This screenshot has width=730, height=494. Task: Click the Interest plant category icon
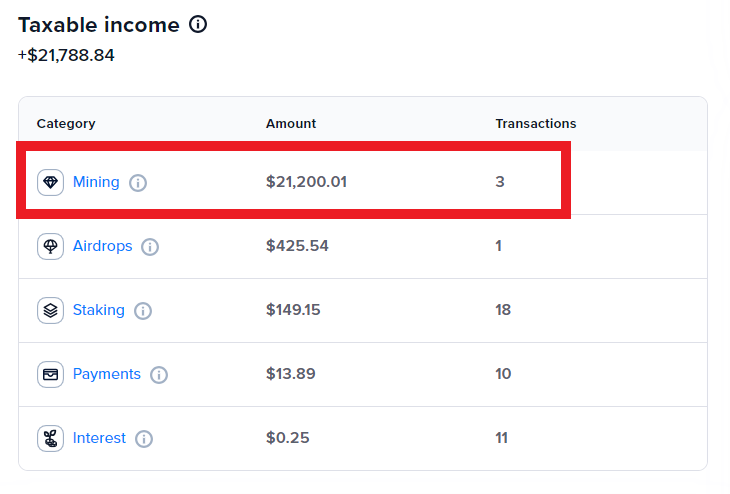tap(50, 438)
